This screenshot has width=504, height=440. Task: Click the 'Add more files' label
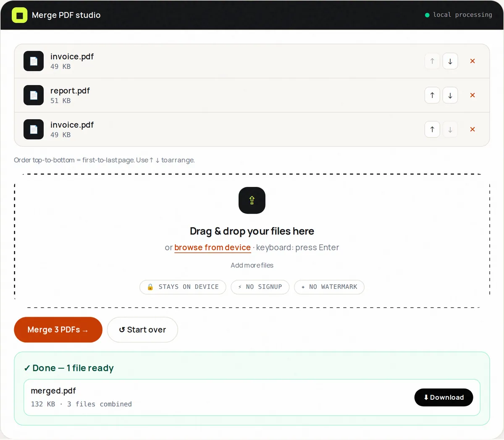pos(252,265)
